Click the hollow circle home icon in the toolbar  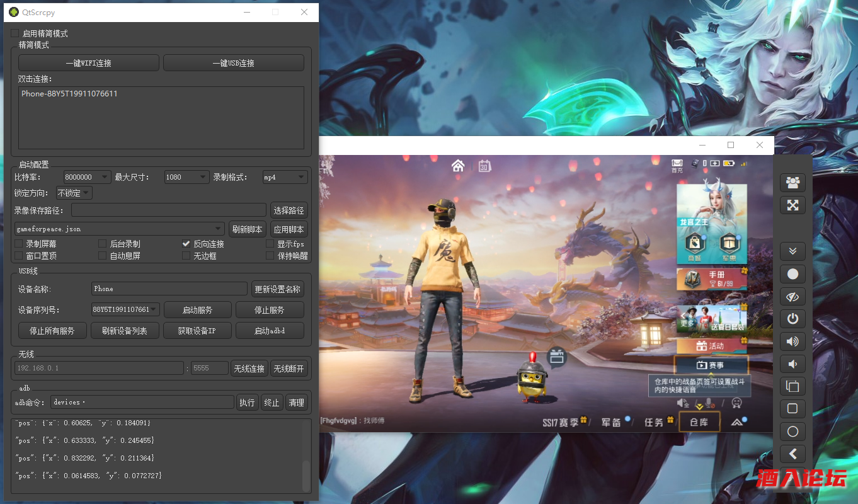(x=792, y=432)
